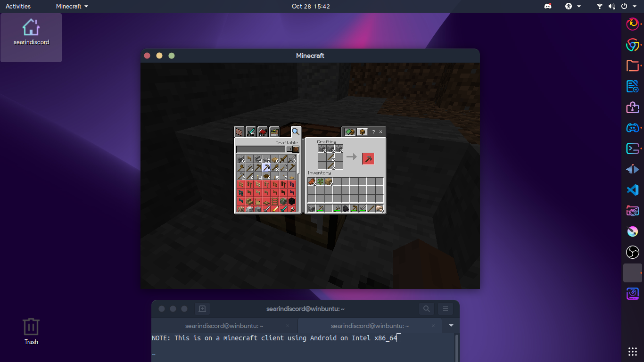The height and width of the screenshot is (362, 644).
Task: Pick the oak planks recipe showing 6
Action: pos(275,159)
